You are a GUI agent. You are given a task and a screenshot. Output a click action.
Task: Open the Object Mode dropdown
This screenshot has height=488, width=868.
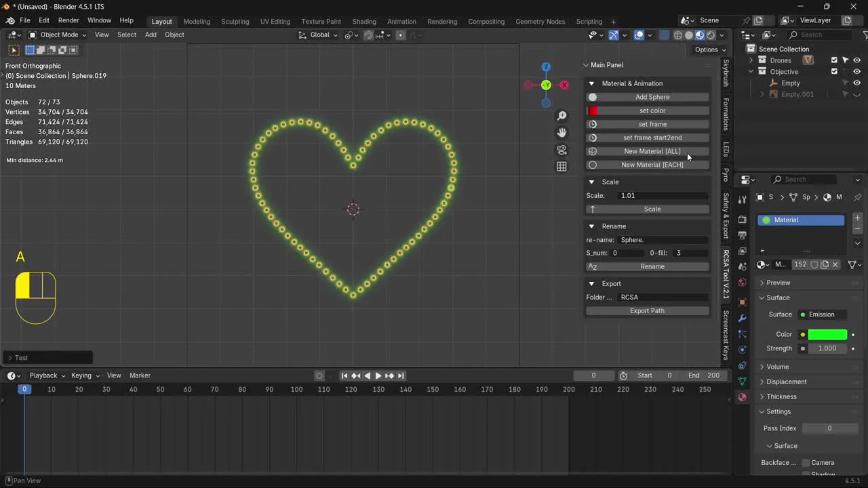(x=58, y=35)
